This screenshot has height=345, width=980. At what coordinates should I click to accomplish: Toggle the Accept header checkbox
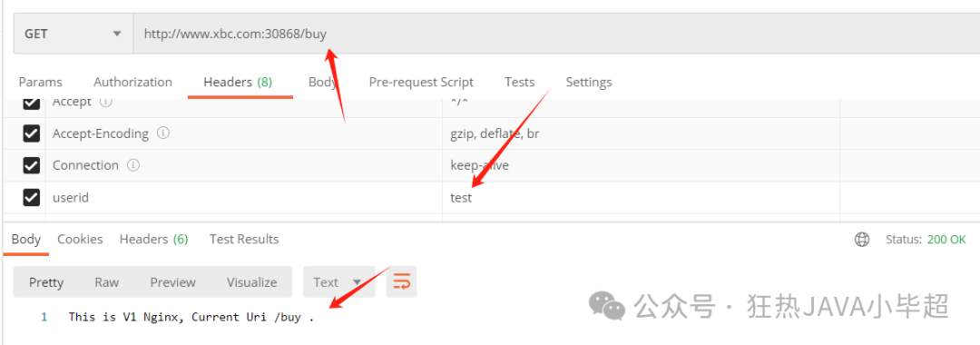[x=31, y=103]
